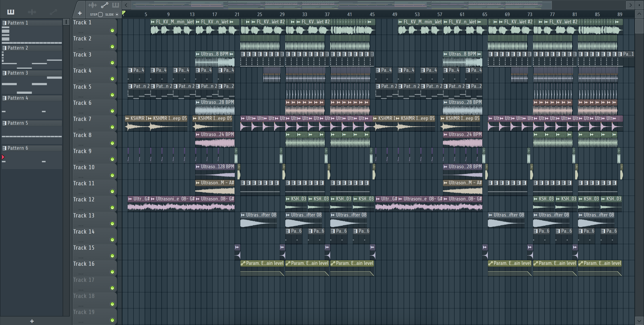Select the Track 4 header

click(95, 75)
